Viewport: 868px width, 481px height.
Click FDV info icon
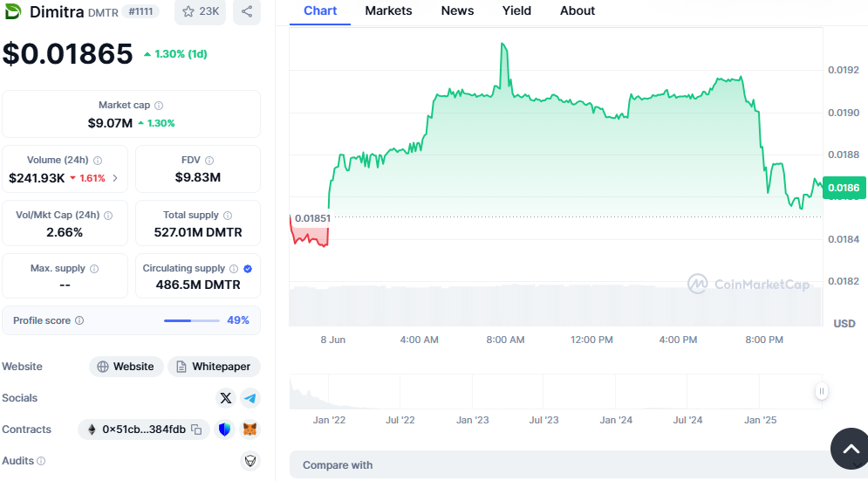pyautogui.click(x=209, y=160)
